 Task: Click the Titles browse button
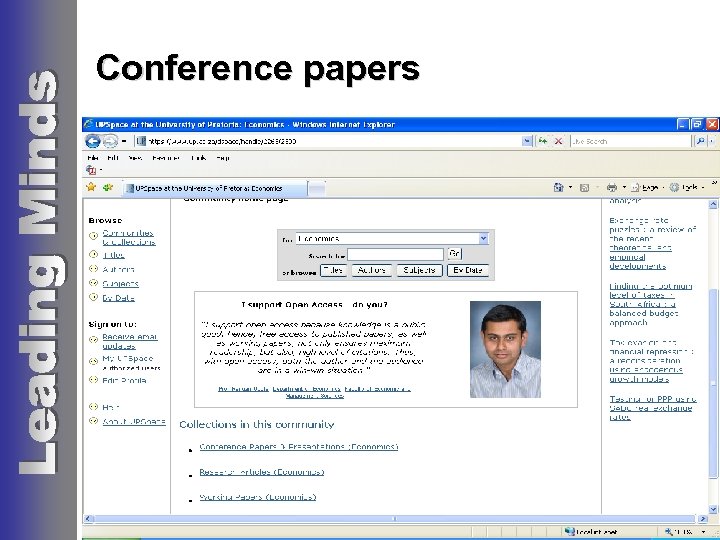(333, 270)
